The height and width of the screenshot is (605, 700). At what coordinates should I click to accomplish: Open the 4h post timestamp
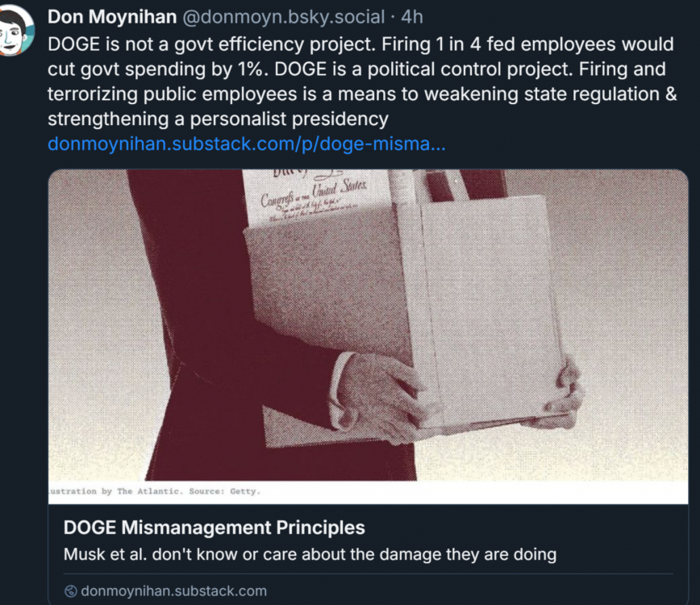click(411, 17)
